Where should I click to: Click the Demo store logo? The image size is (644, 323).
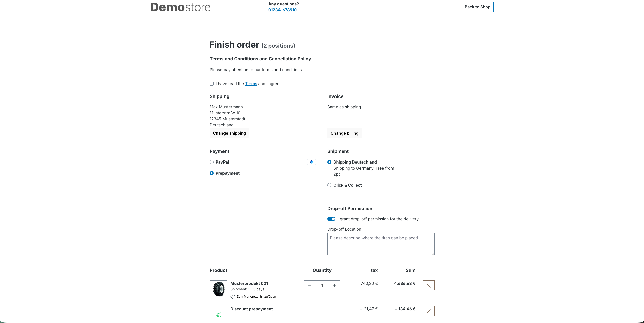pos(180,7)
